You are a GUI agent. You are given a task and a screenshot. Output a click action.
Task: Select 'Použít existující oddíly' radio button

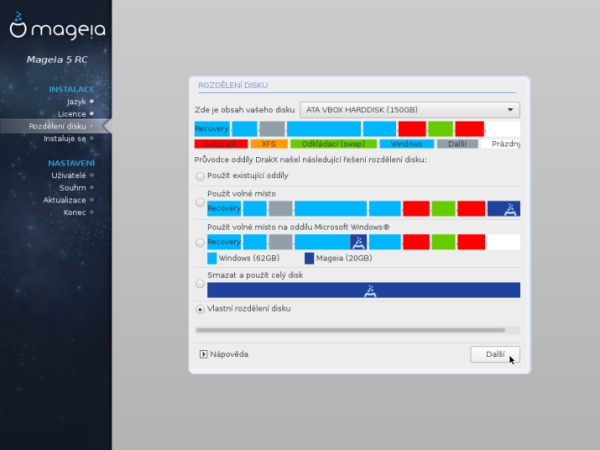200,176
